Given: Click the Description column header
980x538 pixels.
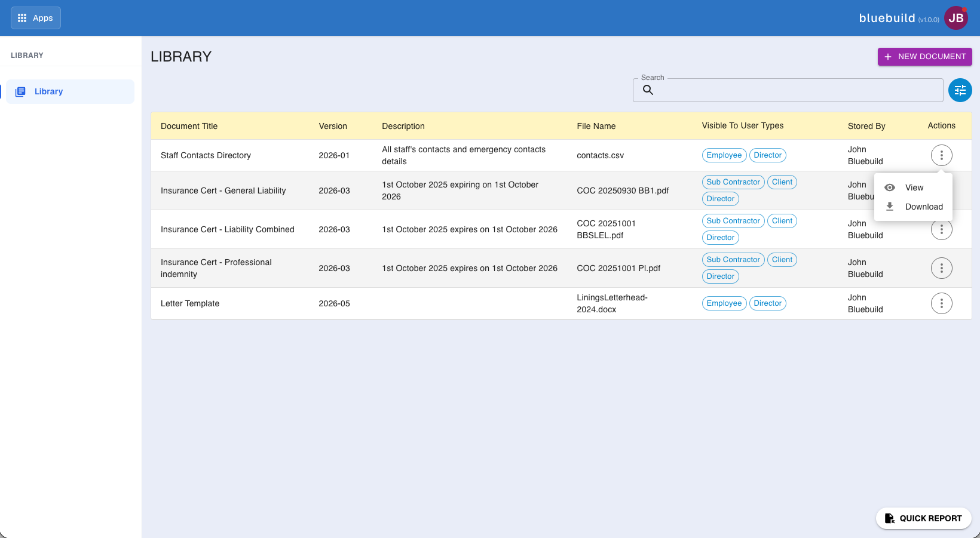Looking at the screenshot, I should tap(403, 126).
